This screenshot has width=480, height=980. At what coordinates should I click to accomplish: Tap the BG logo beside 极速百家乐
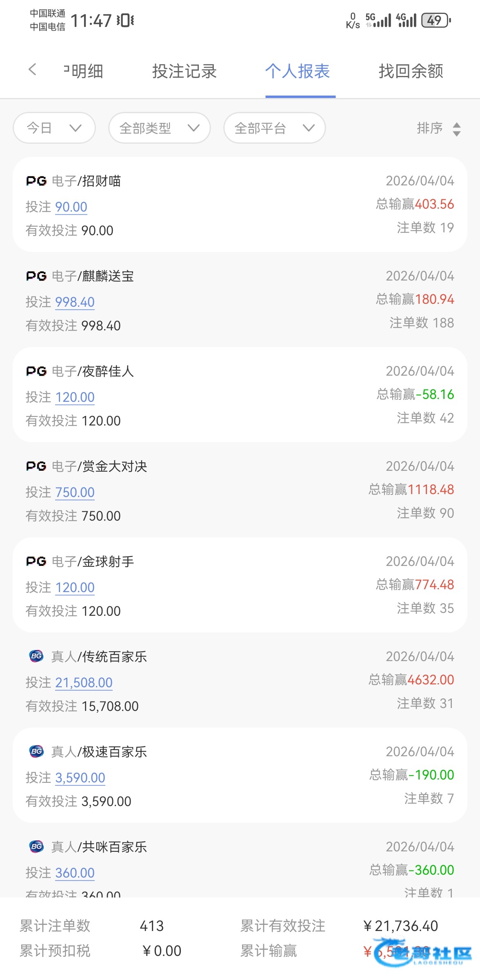pyautogui.click(x=36, y=751)
